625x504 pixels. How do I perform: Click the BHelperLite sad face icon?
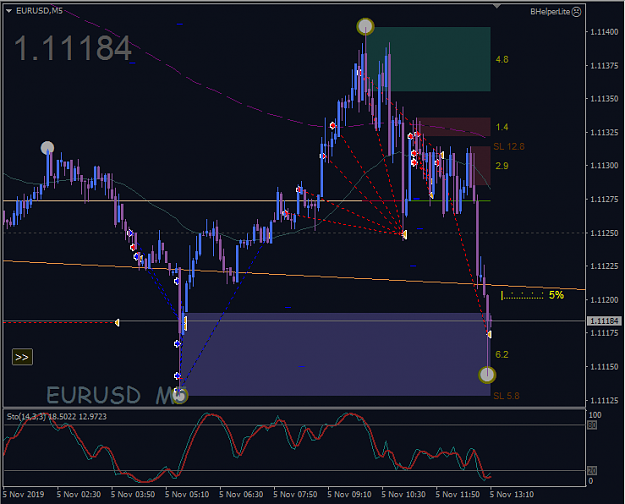point(576,12)
